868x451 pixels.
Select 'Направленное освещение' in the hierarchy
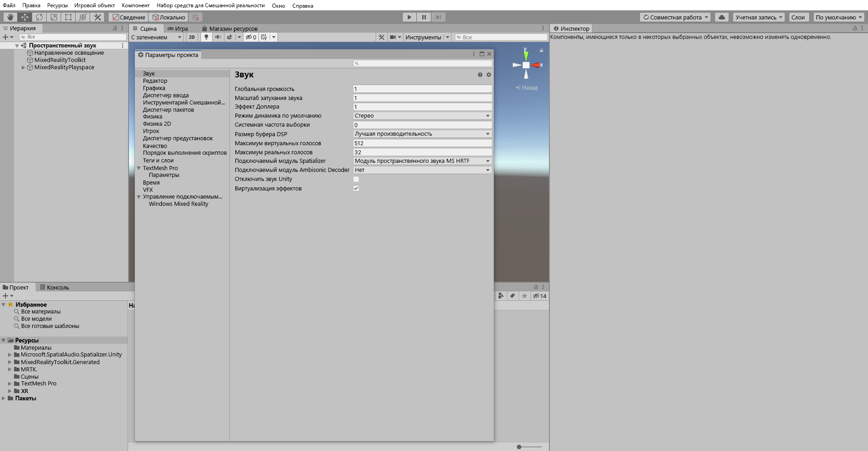[x=69, y=53]
